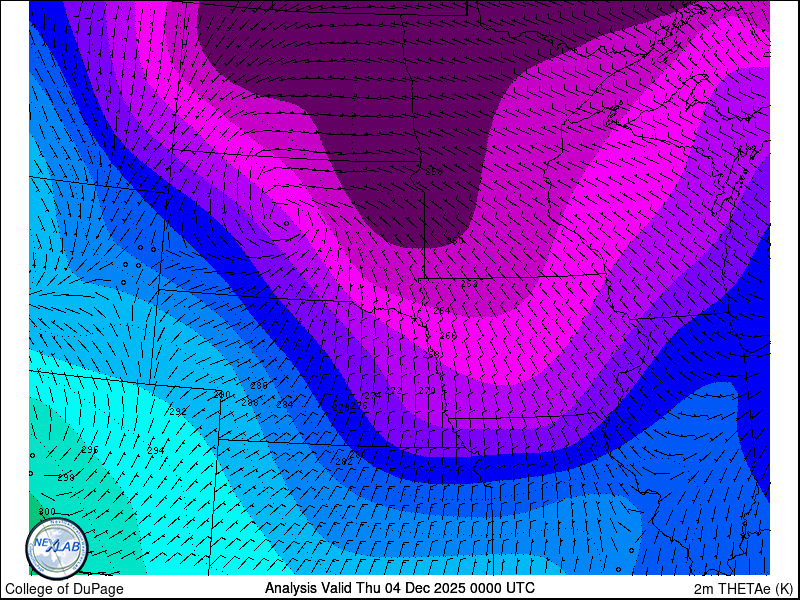Click the 266 contour label
Image resolution: width=800 pixels, height=600 pixels.
tap(448, 336)
